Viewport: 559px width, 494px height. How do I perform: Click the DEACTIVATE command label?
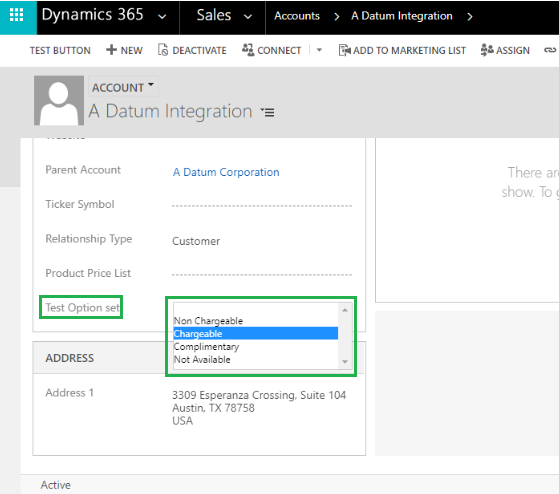200,51
